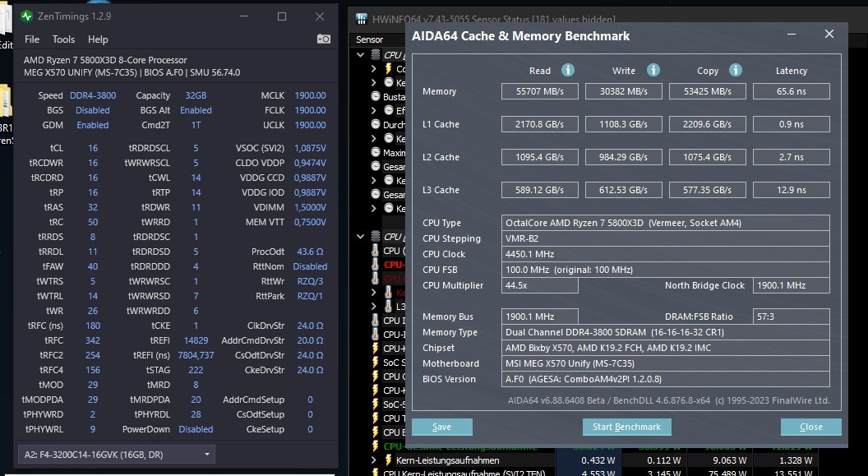Click the ZenTimings camera screenshot icon

click(323, 39)
